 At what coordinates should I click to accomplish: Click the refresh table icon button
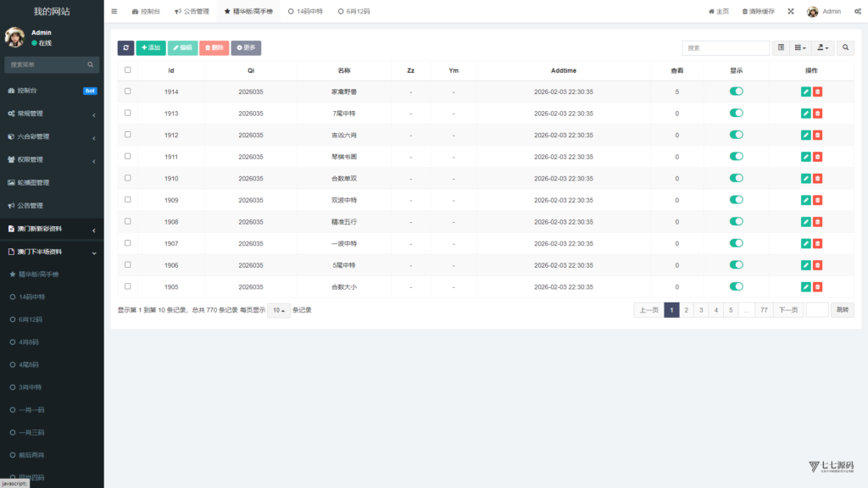125,47
